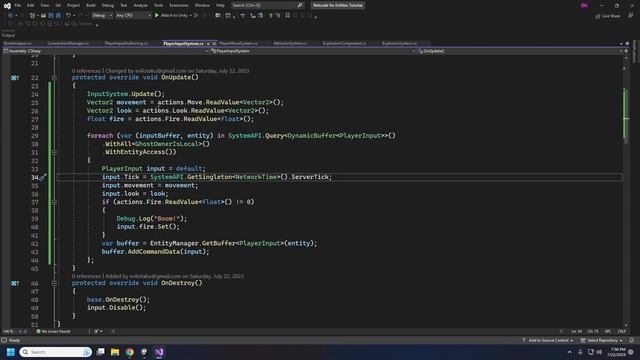
Task: Open the PlayerInputSystem type dropdown
Action: point(312,51)
